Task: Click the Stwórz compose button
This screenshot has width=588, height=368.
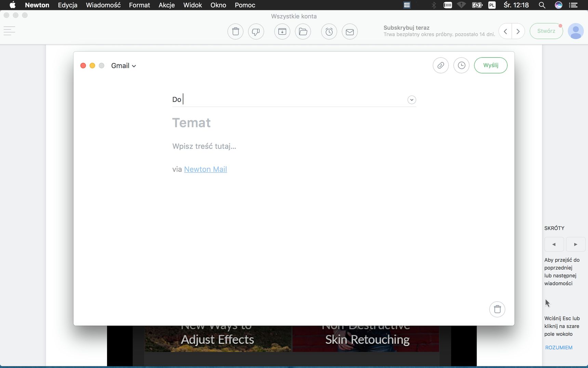Action: [546, 31]
